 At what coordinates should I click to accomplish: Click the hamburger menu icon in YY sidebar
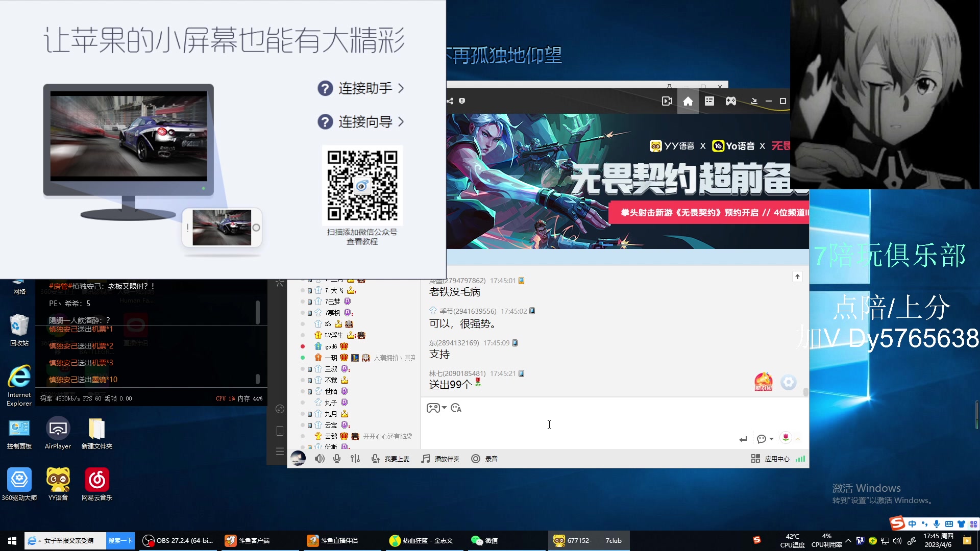coord(280,452)
